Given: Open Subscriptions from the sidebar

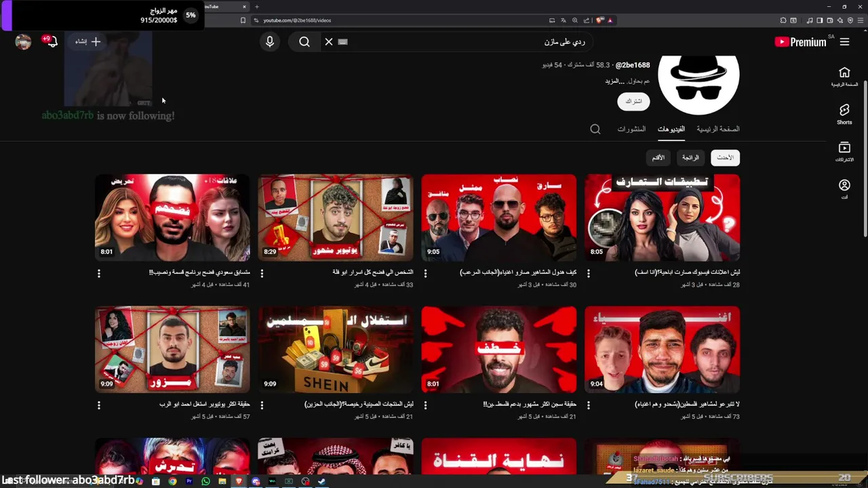Looking at the screenshot, I should pos(844,151).
